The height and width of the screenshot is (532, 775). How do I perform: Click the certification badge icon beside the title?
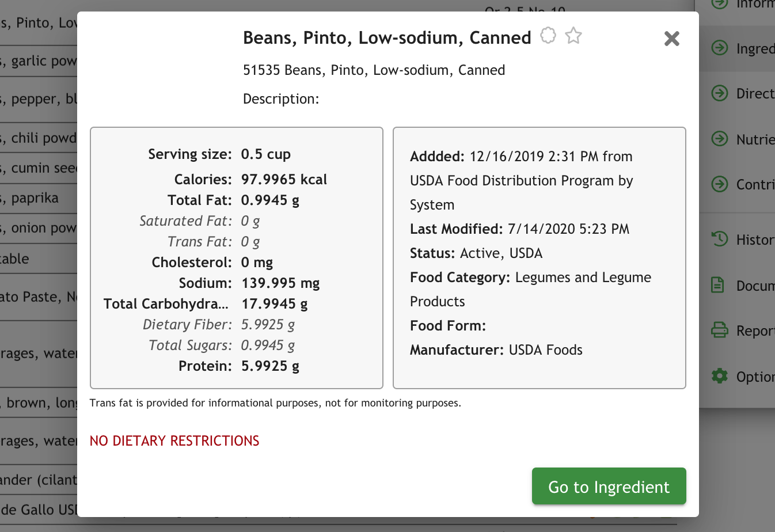(x=548, y=36)
